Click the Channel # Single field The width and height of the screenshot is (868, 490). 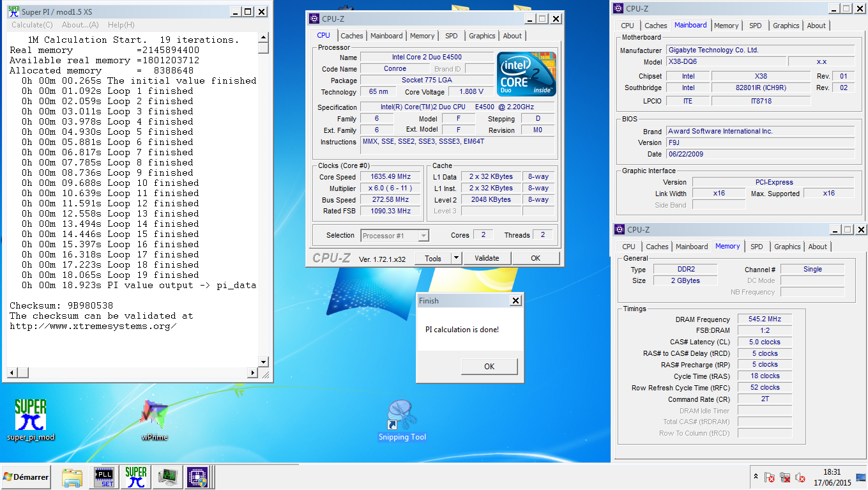point(812,269)
